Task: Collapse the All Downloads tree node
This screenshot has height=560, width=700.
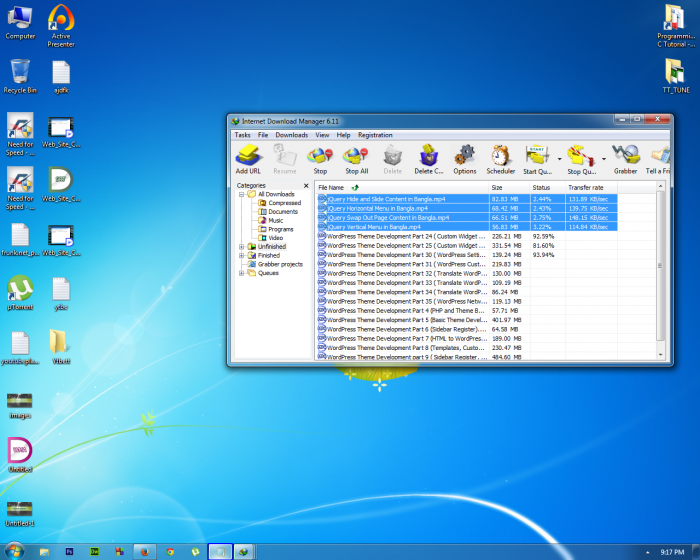Action: pos(241,194)
